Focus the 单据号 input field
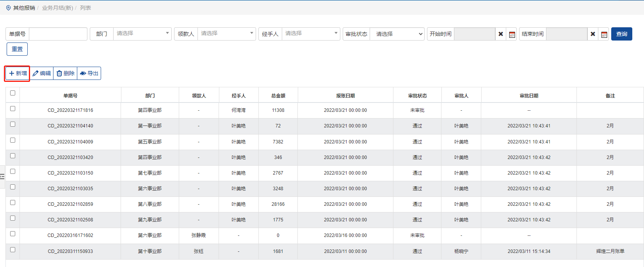The height and width of the screenshot is (267, 644). (58, 34)
